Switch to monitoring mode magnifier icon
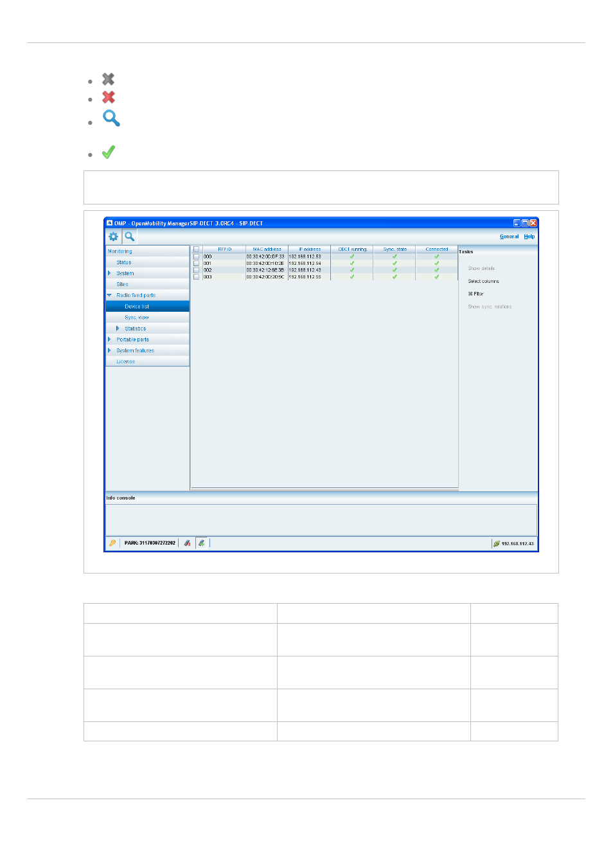The width and height of the screenshot is (613, 868). pyautogui.click(x=129, y=237)
